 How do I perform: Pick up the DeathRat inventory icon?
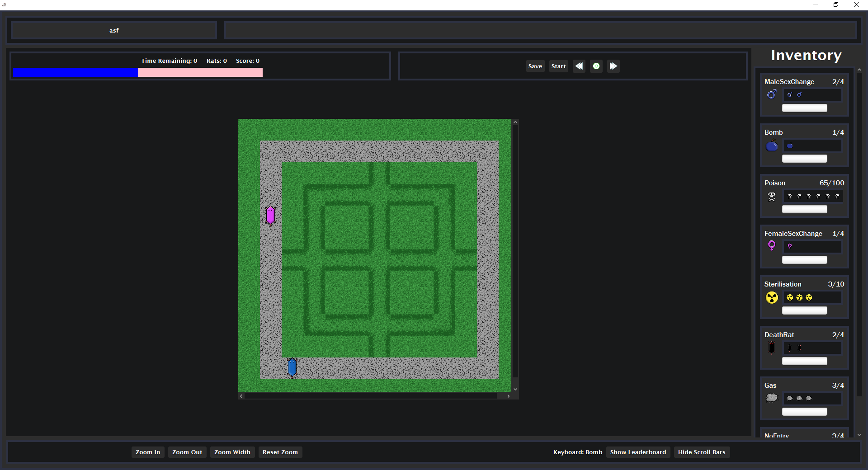[x=772, y=348]
